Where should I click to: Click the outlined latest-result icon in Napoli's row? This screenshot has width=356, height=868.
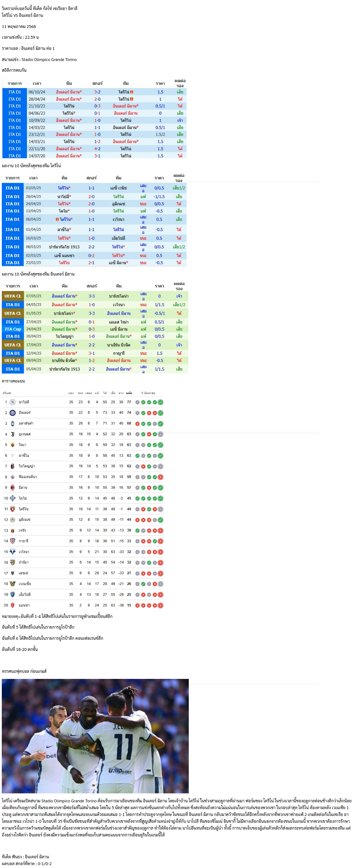point(160,402)
